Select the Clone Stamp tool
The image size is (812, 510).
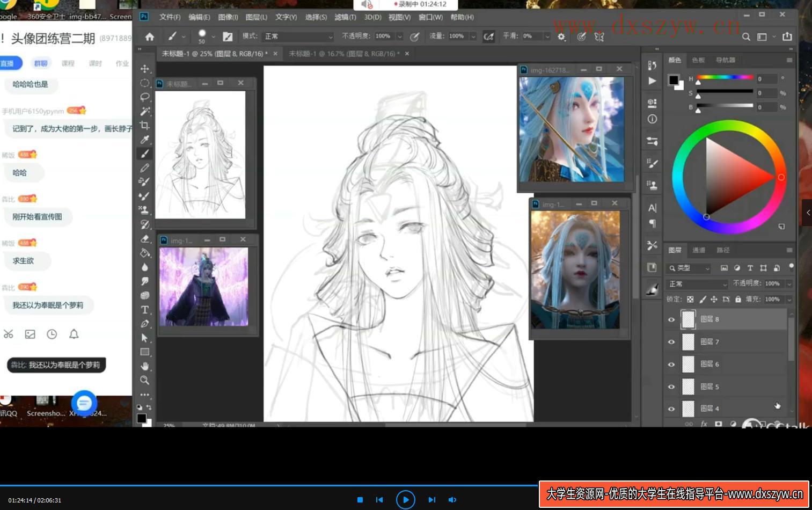(x=144, y=210)
